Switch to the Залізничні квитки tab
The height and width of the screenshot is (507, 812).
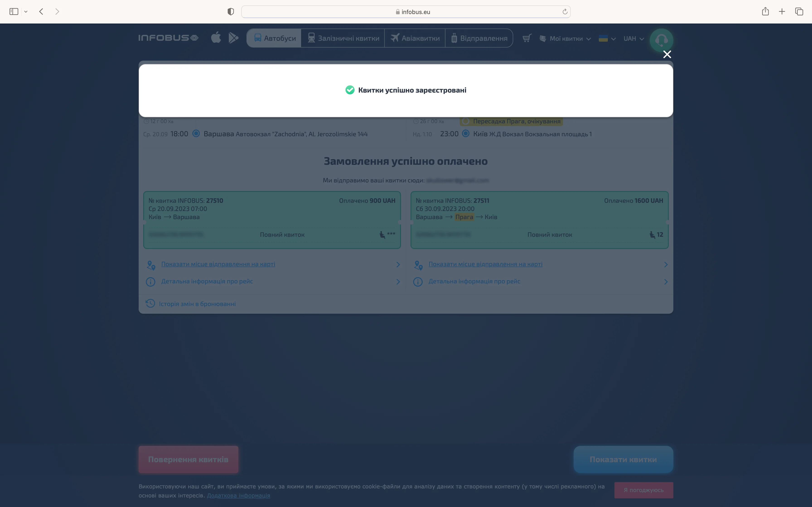(x=343, y=38)
